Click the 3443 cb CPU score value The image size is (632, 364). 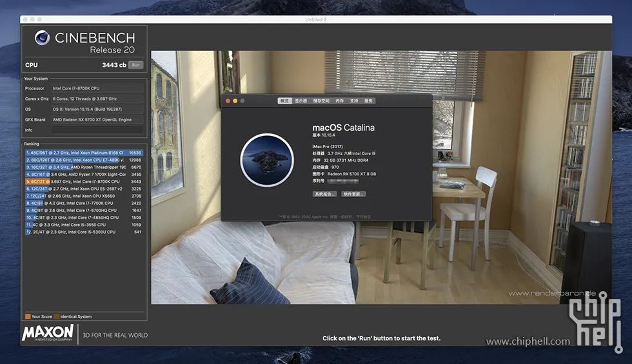pos(114,65)
